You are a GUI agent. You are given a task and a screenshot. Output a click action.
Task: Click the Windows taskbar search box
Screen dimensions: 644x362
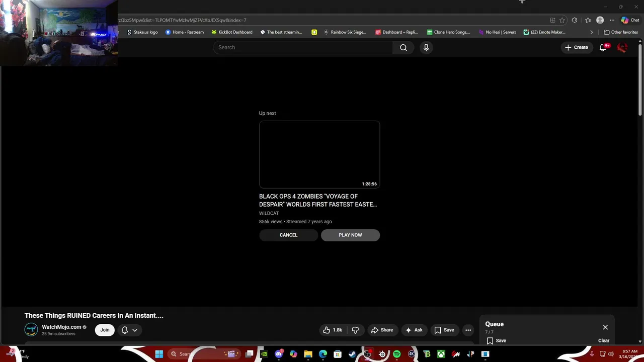(x=204, y=354)
